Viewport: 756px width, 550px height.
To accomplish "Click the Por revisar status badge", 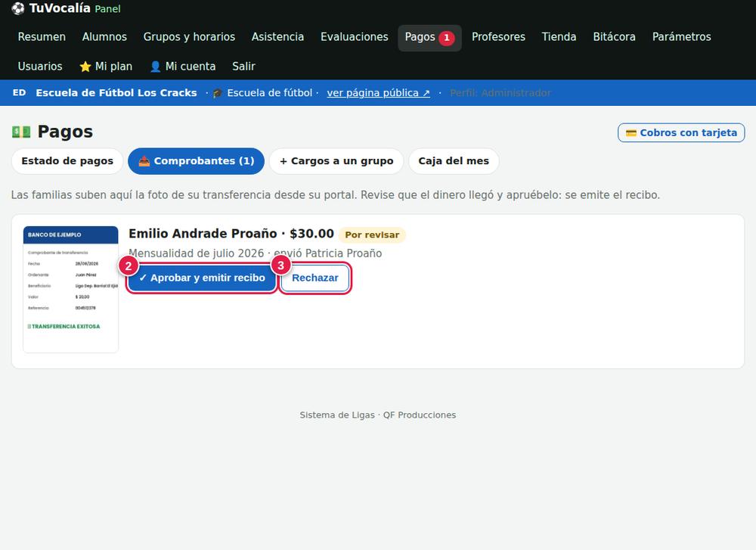I will [x=372, y=235].
